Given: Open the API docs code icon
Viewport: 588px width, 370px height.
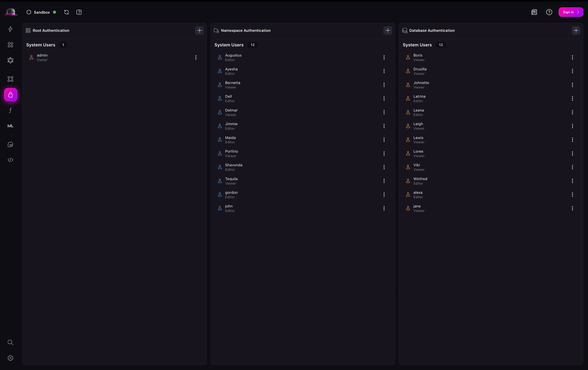Looking at the screenshot, I should point(10,160).
